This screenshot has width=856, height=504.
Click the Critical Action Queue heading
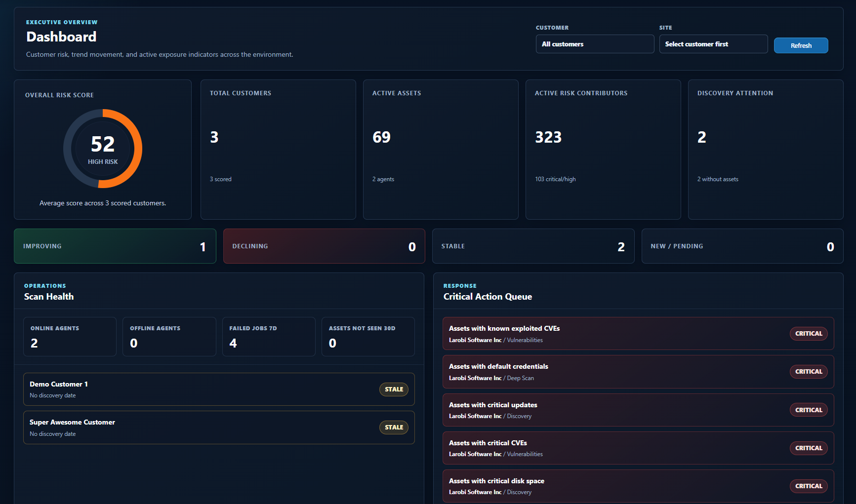(x=488, y=297)
